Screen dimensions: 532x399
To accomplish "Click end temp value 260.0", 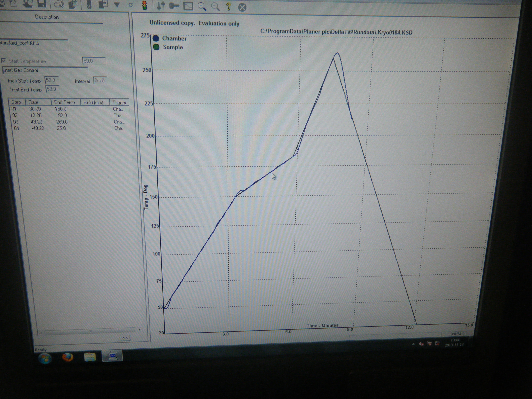I will click(62, 122).
